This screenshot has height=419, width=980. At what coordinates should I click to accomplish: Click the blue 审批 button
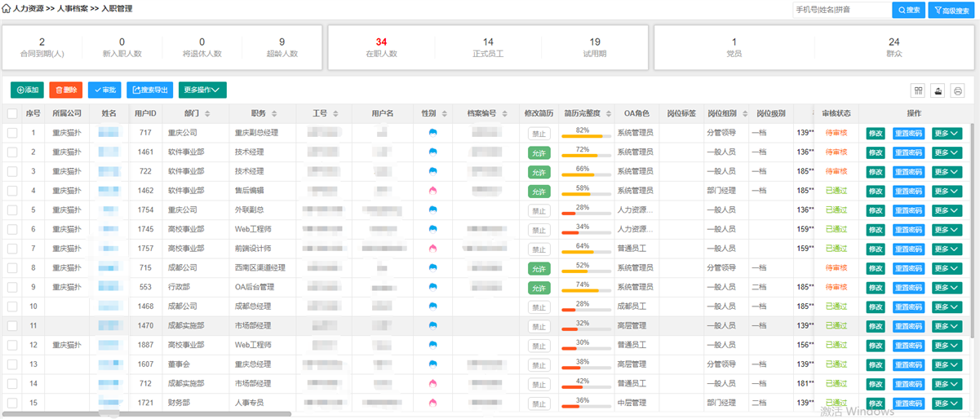[104, 90]
